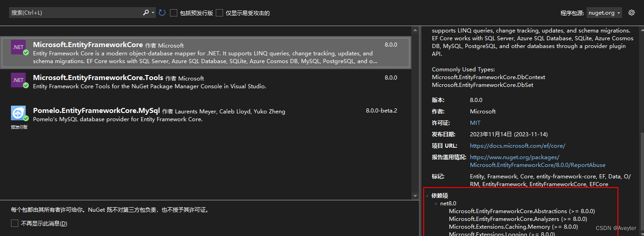Image resolution: width=644 pixels, height=236 pixels.
Task: Collapse the 依赖项 section
Action: pyautogui.click(x=428, y=196)
